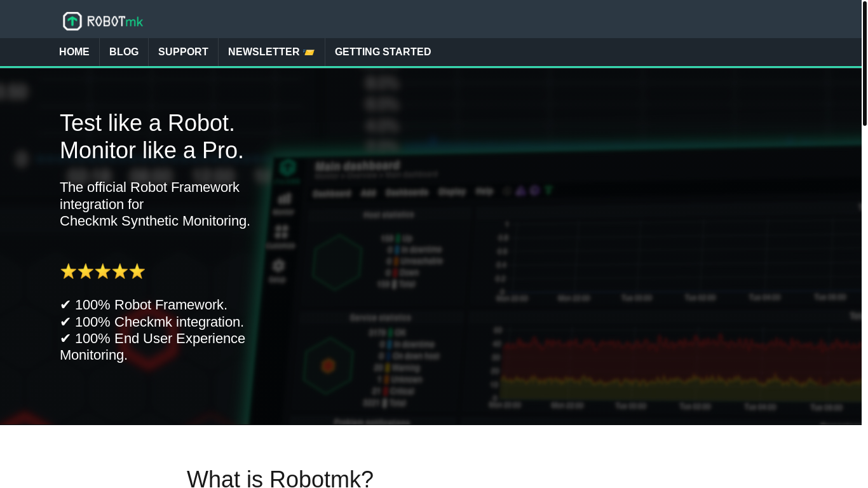
Task: Click the 'Checkmk Synthetic Monitoring.' text
Action: click(155, 221)
